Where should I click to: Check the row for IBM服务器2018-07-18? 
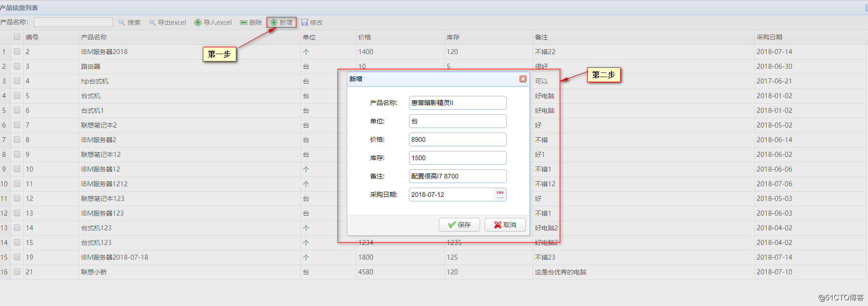(x=17, y=257)
